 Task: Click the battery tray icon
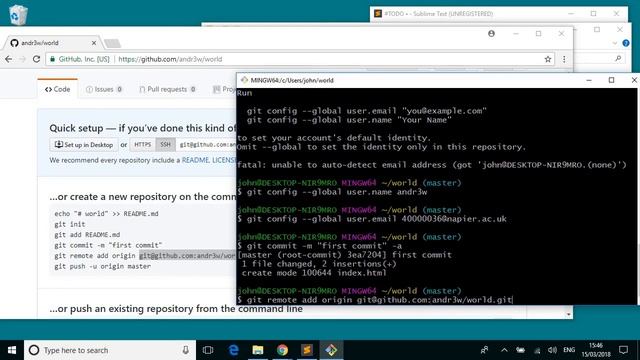click(520, 350)
